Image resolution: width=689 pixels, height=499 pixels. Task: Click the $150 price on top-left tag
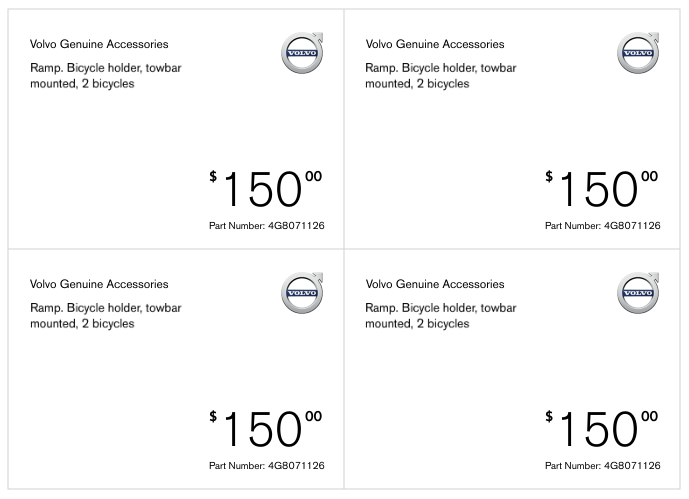pyautogui.click(x=265, y=190)
